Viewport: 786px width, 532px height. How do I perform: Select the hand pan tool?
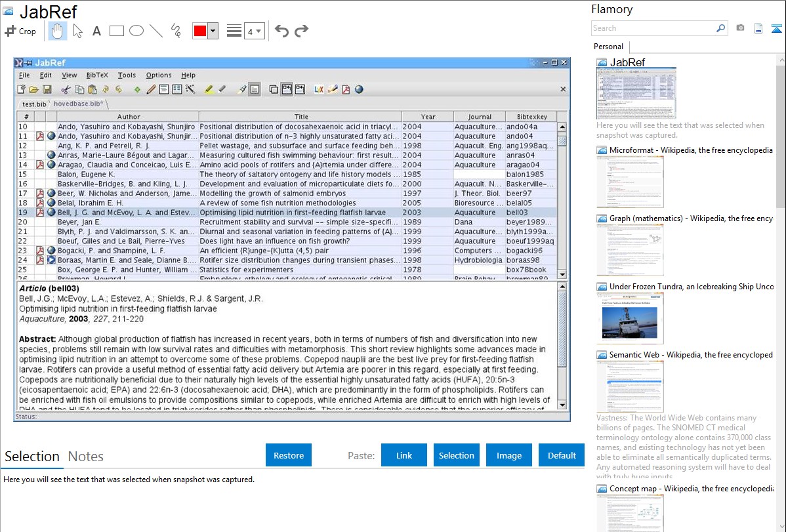58,31
